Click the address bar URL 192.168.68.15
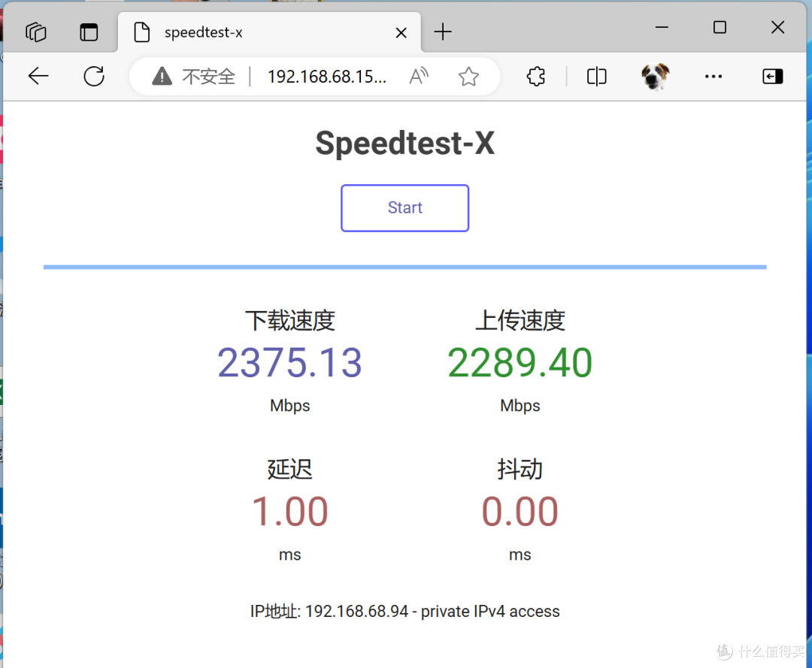Viewport: 812px width, 668px height. point(327,77)
